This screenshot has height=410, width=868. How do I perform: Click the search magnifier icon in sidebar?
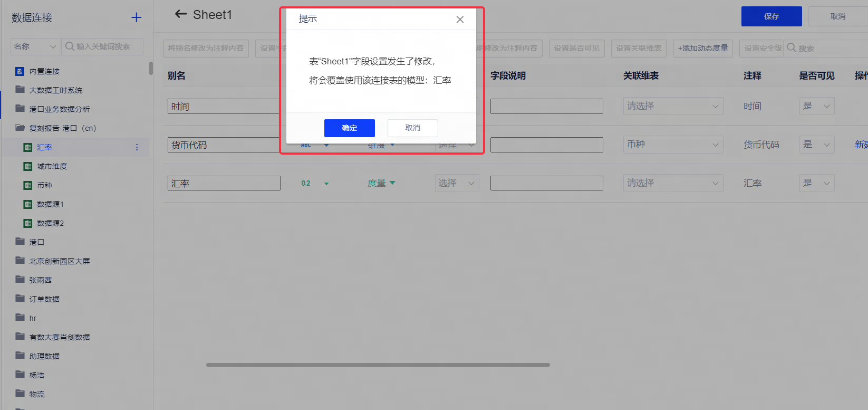70,46
